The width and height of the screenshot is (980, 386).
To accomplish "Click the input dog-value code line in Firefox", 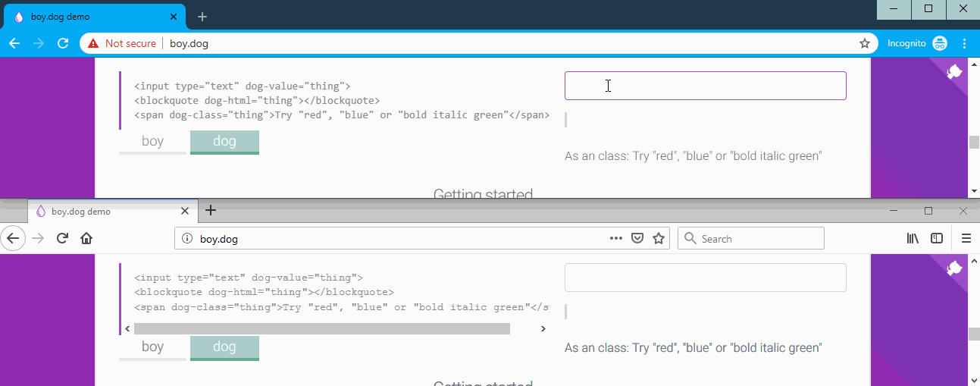I will tap(249, 278).
